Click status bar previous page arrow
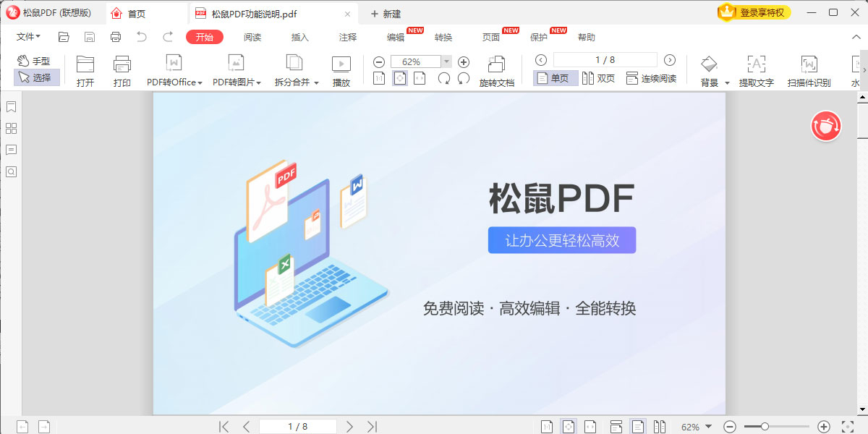 pyautogui.click(x=246, y=427)
